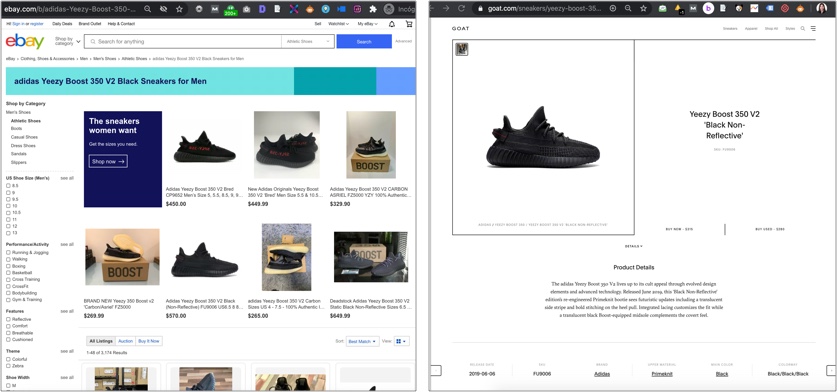Click the Incognito profile icon in eBay browser
This screenshot has width=837, height=392.
pyautogui.click(x=390, y=9)
